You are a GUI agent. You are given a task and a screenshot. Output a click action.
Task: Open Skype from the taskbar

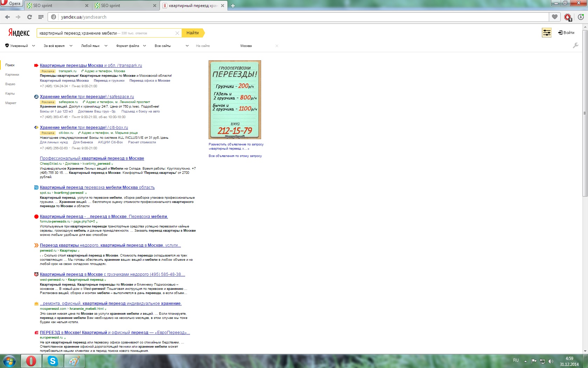click(53, 361)
